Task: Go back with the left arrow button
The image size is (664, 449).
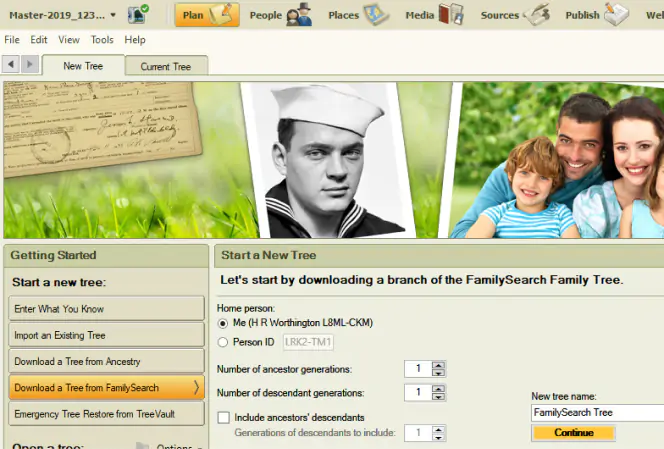Action: (x=11, y=64)
